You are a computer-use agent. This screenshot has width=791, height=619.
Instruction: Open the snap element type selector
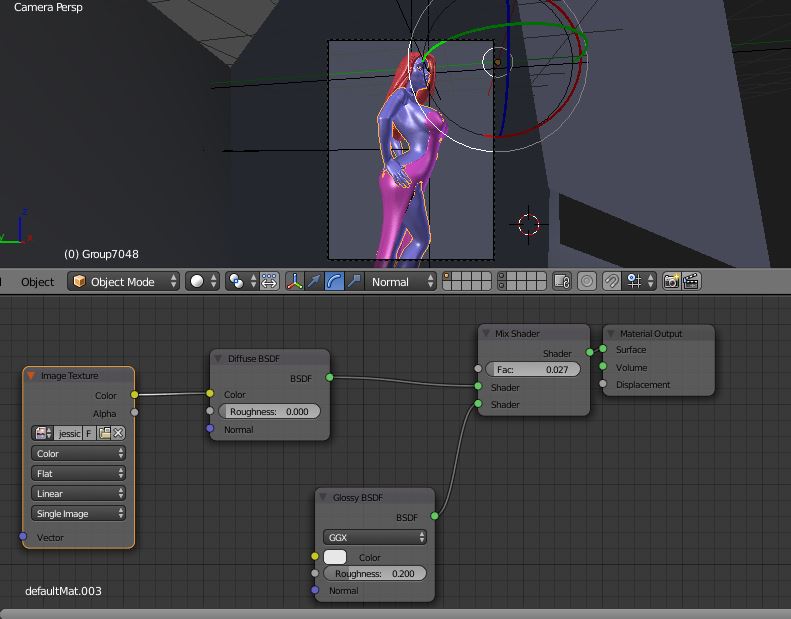pyautogui.click(x=640, y=282)
